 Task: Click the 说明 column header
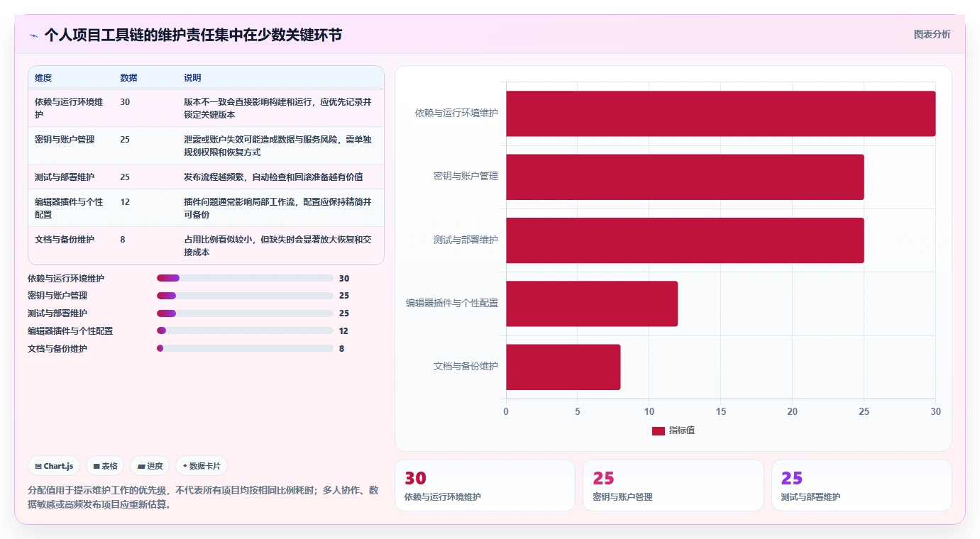tap(192, 78)
